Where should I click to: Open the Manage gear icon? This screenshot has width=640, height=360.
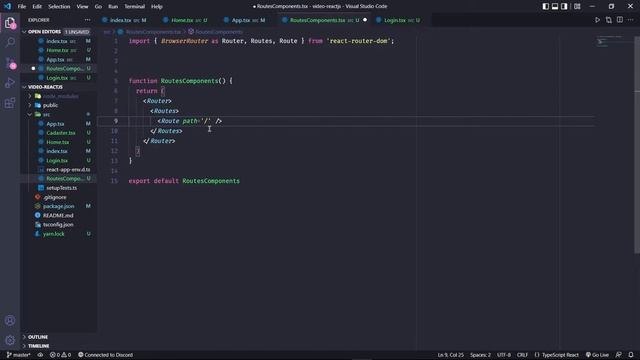(10, 340)
